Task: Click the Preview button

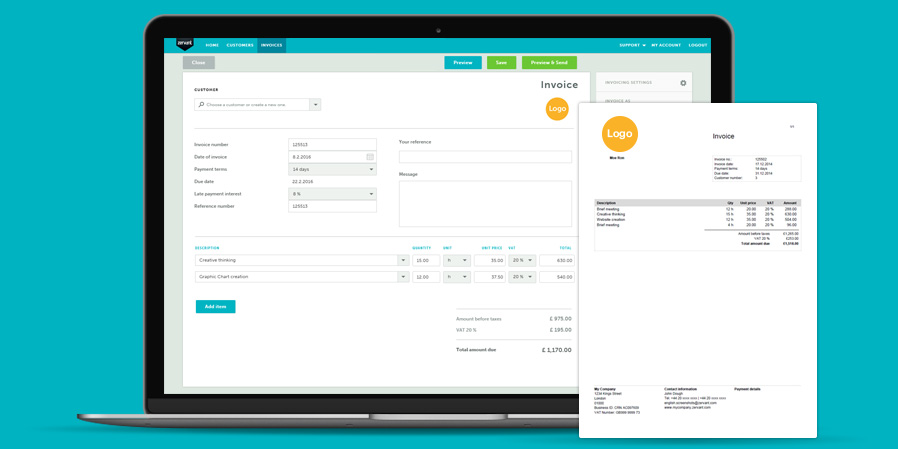Action: click(463, 62)
